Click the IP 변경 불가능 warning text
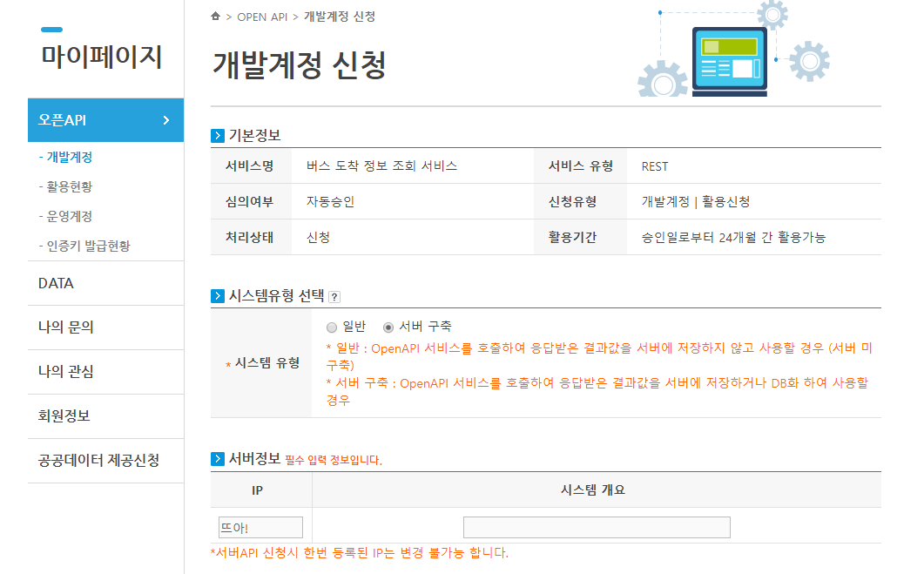924x574 pixels. [x=360, y=553]
